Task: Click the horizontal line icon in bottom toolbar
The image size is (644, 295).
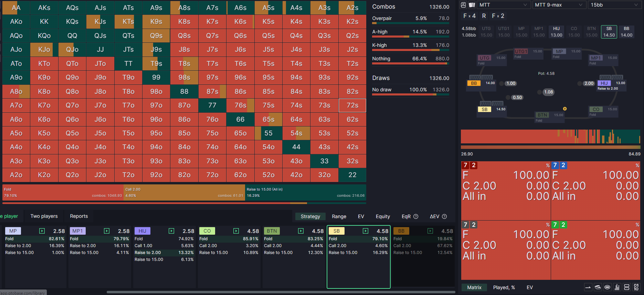Action: coord(588,287)
